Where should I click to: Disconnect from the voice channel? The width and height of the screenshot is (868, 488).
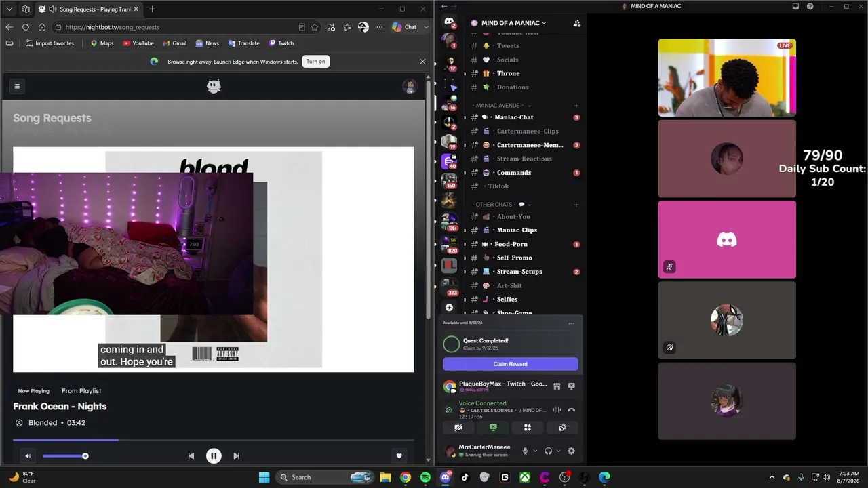(571, 410)
